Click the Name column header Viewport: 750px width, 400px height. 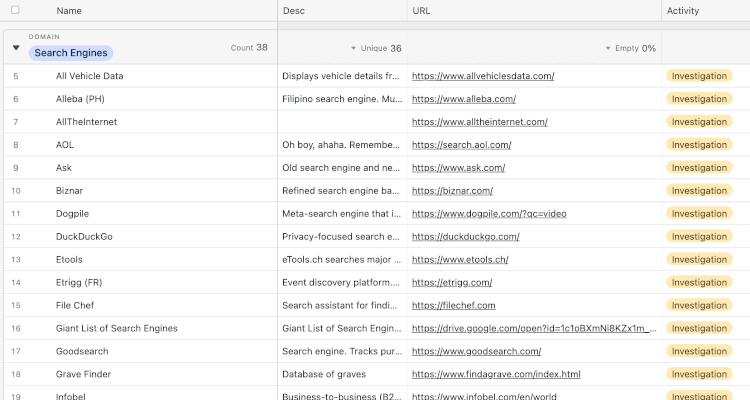pyautogui.click(x=69, y=11)
